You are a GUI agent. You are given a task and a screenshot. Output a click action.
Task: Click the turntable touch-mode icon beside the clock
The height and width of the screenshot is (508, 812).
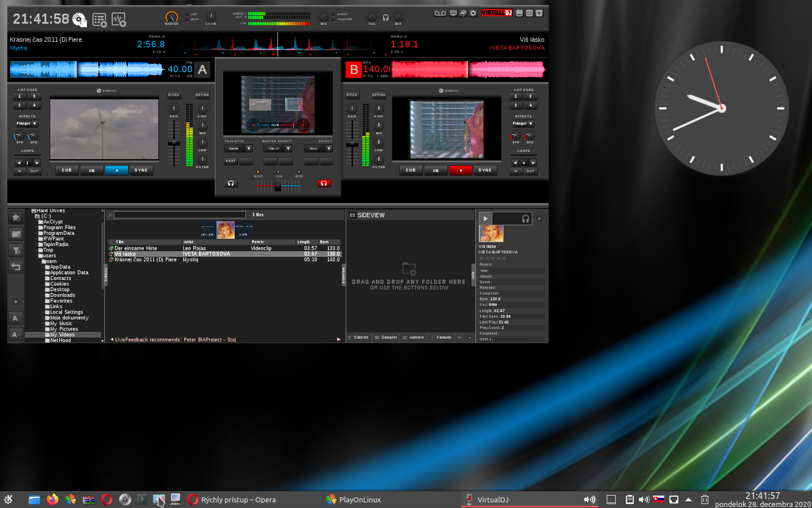coord(80,20)
